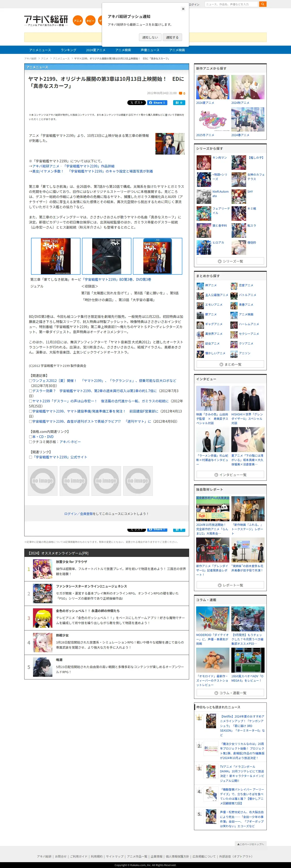This screenshot has height=868, width=291.
Task: Open the アニソン summary icon
Action: click(x=234, y=355)
